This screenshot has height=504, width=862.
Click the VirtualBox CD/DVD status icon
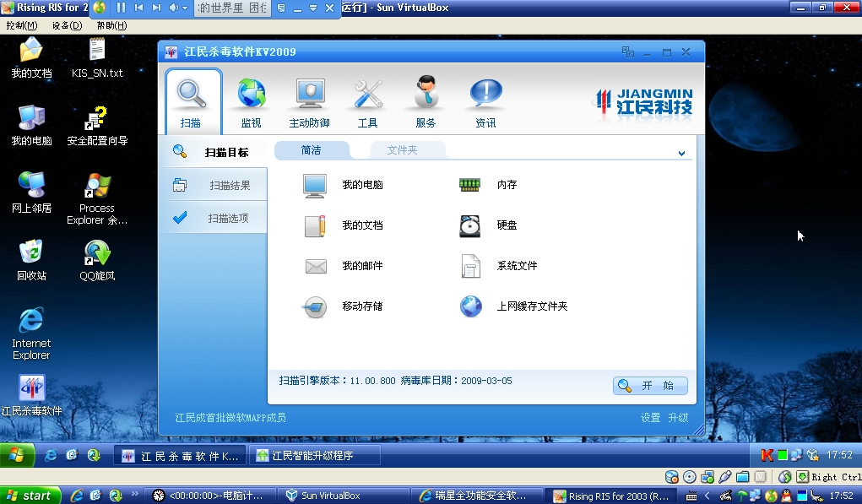(690, 477)
